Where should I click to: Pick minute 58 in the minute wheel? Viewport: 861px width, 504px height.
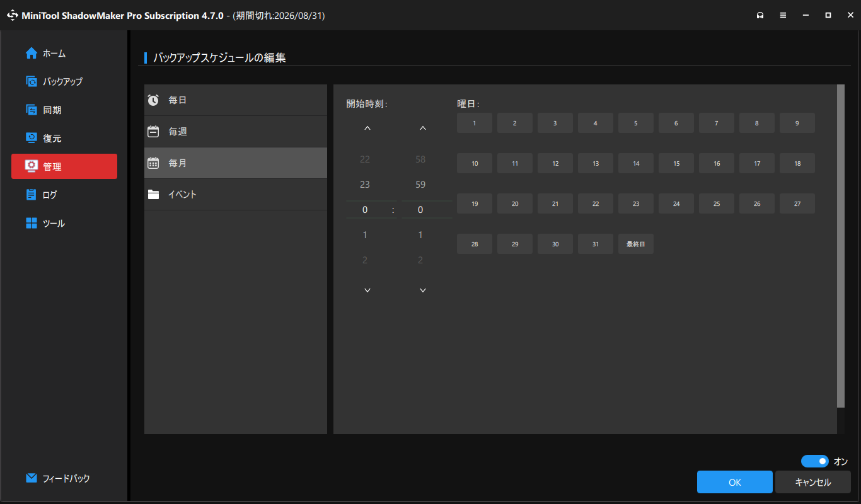pyautogui.click(x=420, y=159)
